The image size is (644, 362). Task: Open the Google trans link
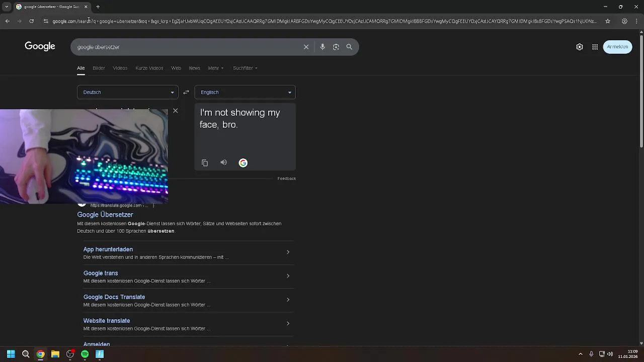coord(101,273)
